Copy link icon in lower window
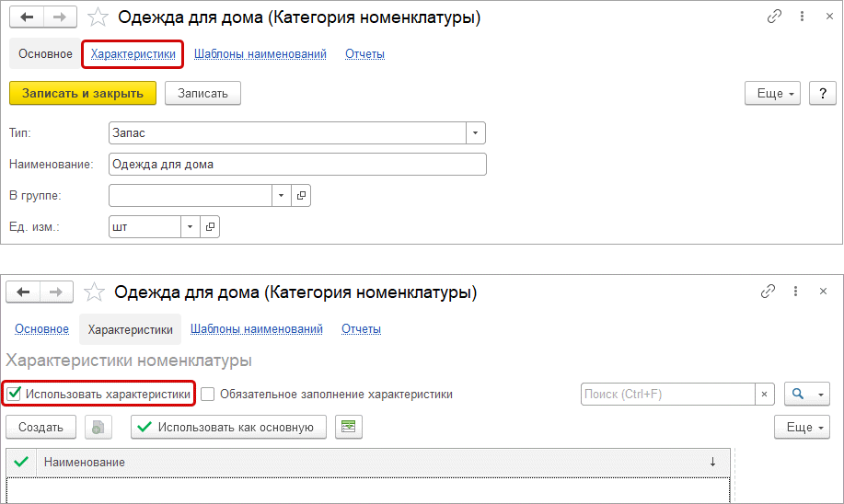This screenshot has height=504, width=844. point(768,291)
